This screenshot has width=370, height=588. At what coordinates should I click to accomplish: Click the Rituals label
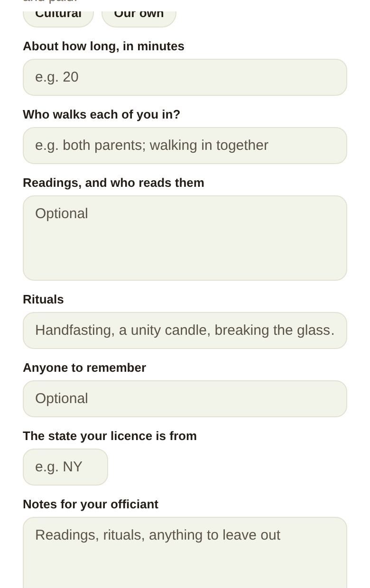[x=43, y=299]
